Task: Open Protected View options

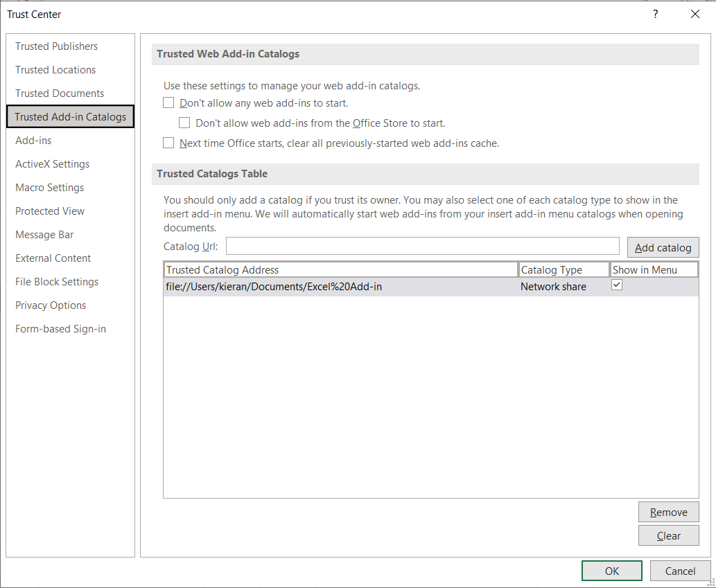Action: 50,211
